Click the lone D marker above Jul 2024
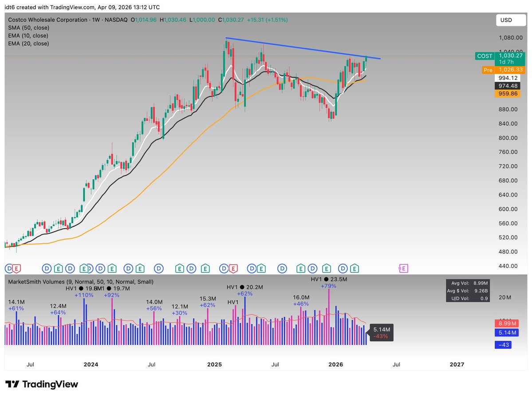 pos(159,269)
